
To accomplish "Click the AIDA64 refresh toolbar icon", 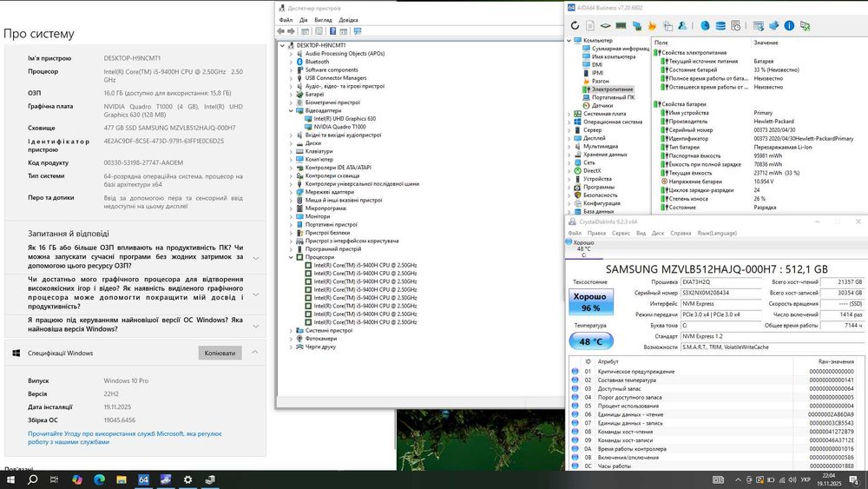I will 575,25.
